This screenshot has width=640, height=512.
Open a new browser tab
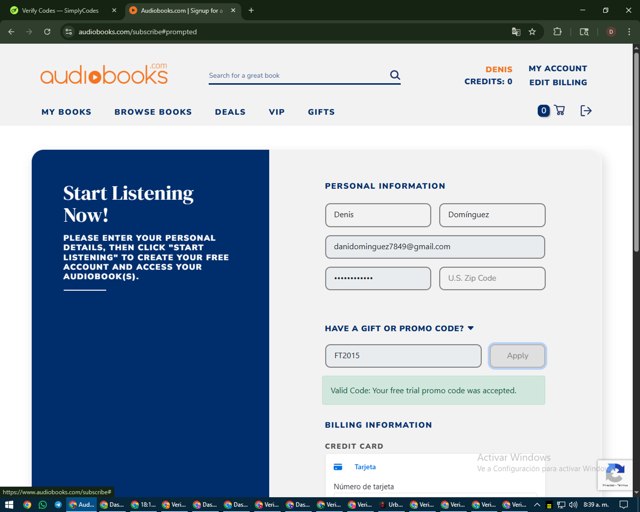[251, 10]
